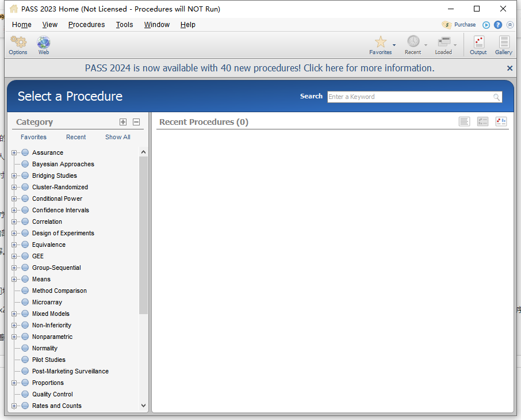The height and width of the screenshot is (420, 521).
Task: Open the blue help question mark icon
Action: tap(498, 25)
